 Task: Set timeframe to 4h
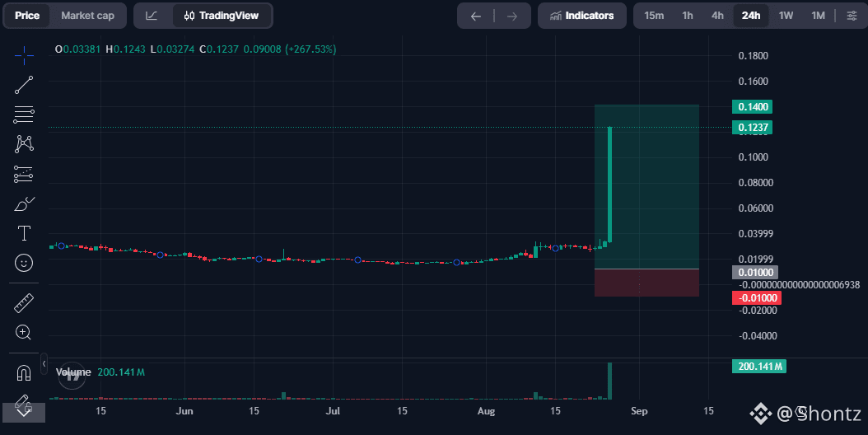click(x=717, y=16)
